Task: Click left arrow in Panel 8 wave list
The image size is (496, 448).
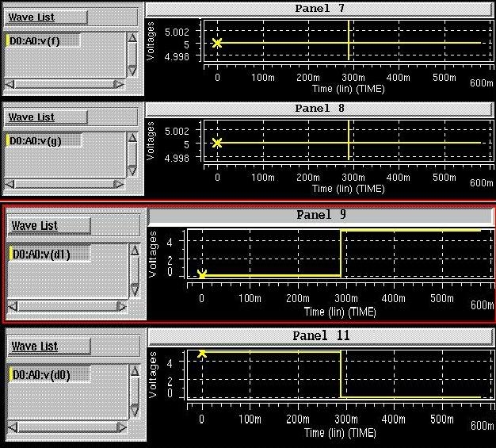Action: coord(10,184)
